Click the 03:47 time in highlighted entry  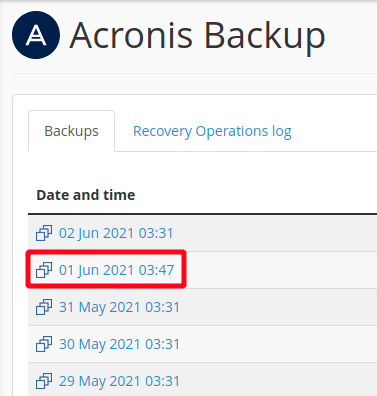coord(156,270)
